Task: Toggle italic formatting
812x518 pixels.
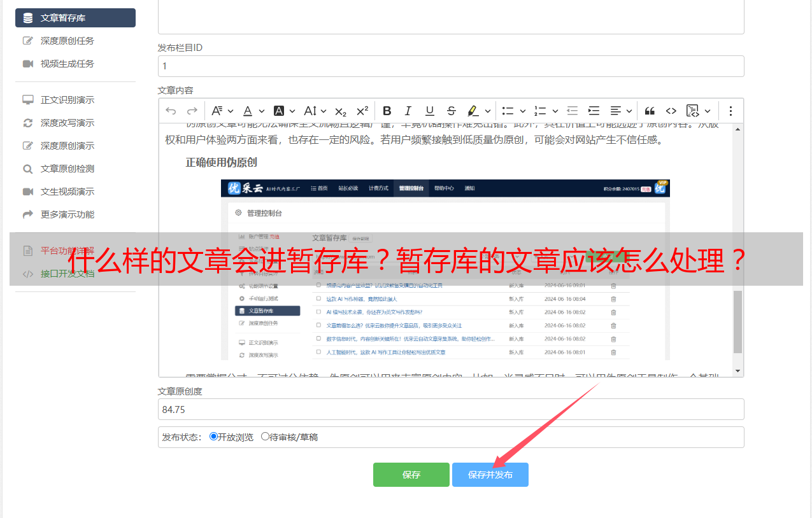Action: (x=408, y=111)
